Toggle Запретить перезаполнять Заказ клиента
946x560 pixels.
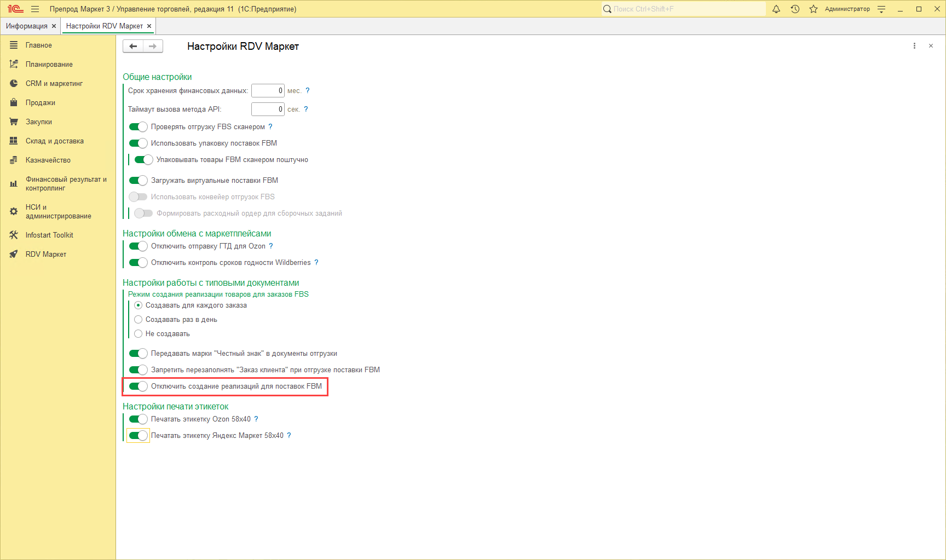click(x=138, y=370)
